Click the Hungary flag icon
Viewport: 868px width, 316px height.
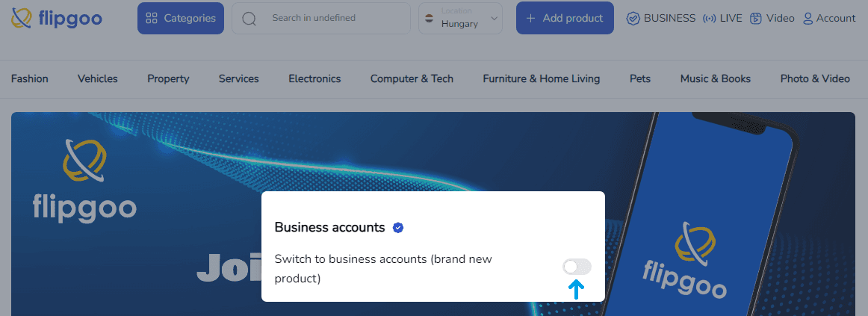(430, 18)
